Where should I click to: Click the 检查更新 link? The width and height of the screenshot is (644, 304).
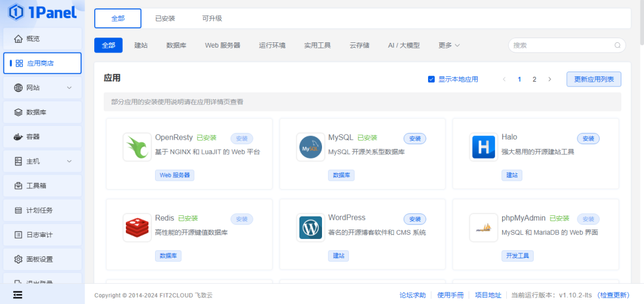614,295
